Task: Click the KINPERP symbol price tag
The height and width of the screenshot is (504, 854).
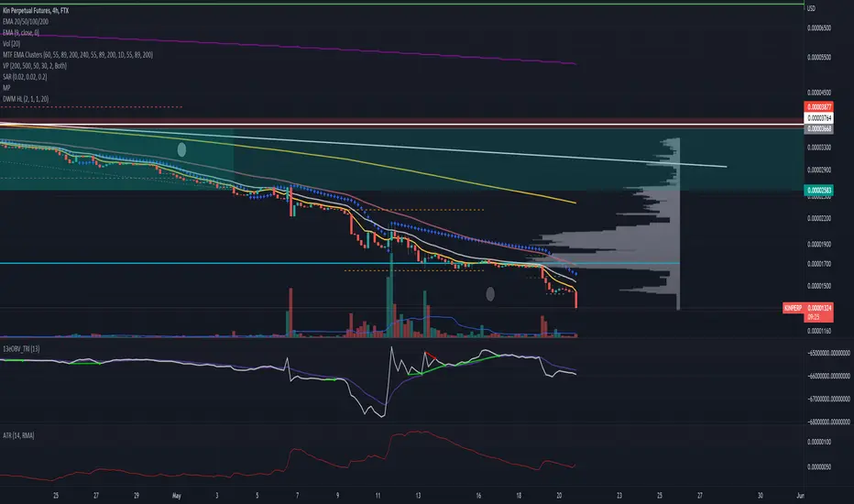Action: tap(793, 308)
